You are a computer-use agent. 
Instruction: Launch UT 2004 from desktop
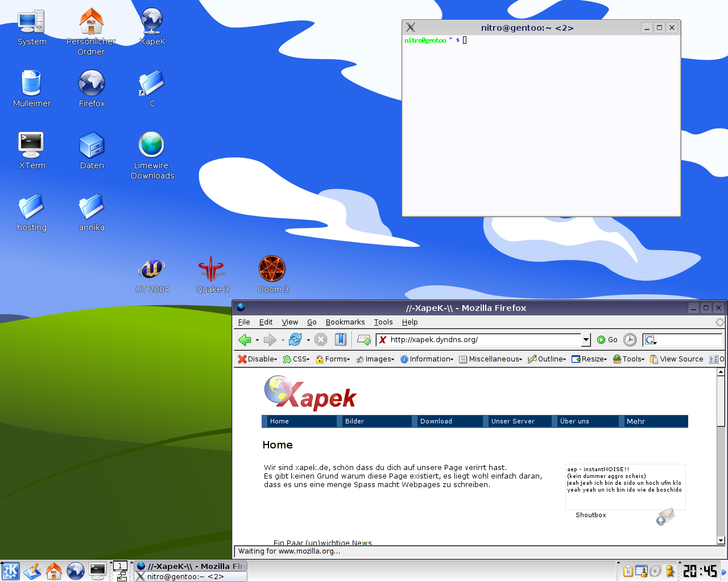point(152,275)
